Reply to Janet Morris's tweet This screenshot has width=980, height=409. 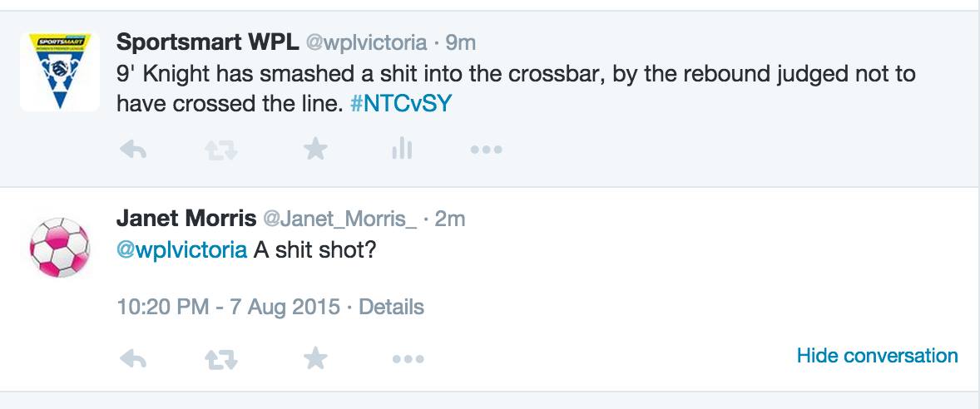click(x=133, y=359)
